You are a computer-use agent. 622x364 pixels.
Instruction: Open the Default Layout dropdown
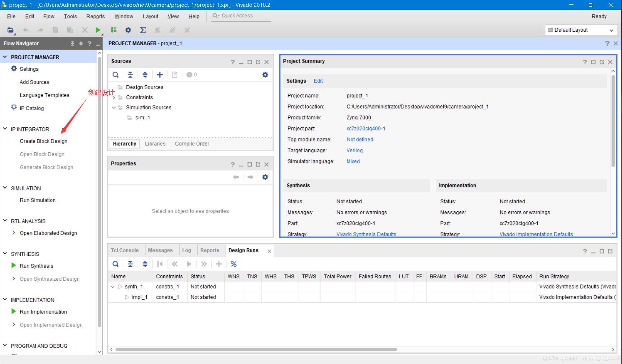[x=581, y=30]
